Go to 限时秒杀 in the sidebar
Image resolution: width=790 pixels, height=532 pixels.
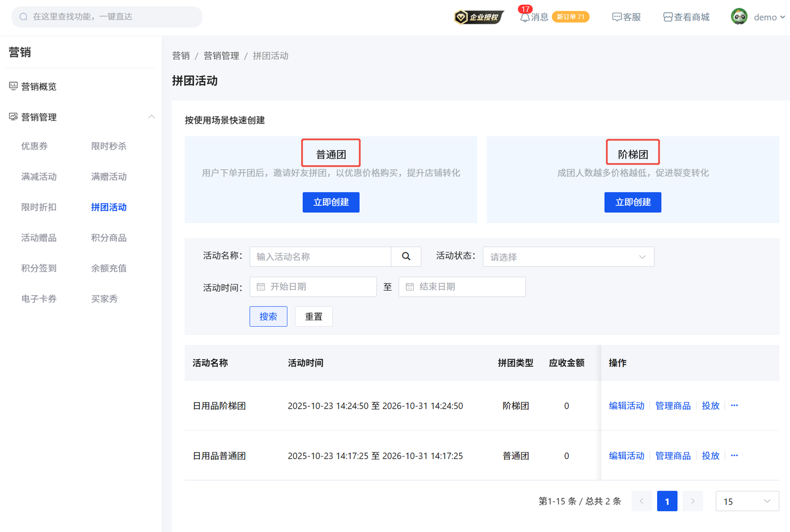[109, 146]
